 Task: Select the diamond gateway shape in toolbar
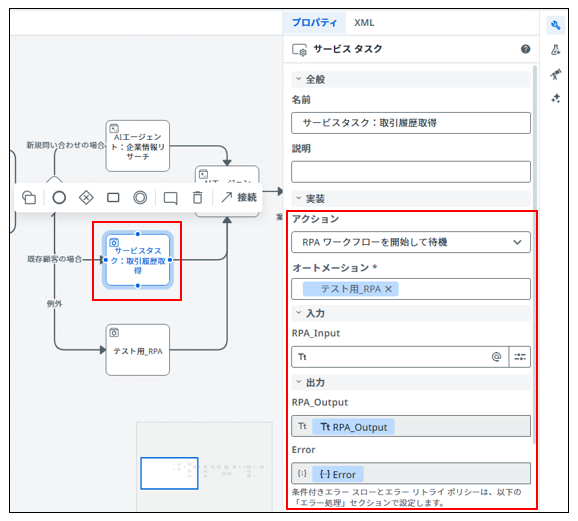[x=86, y=198]
